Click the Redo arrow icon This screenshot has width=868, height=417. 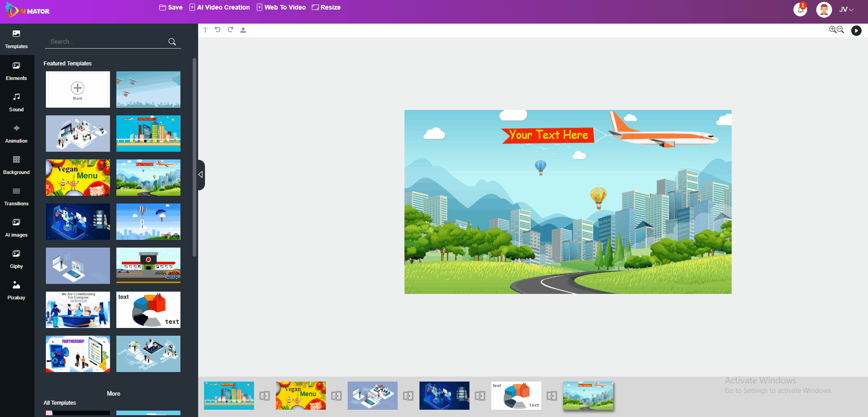pos(230,30)
